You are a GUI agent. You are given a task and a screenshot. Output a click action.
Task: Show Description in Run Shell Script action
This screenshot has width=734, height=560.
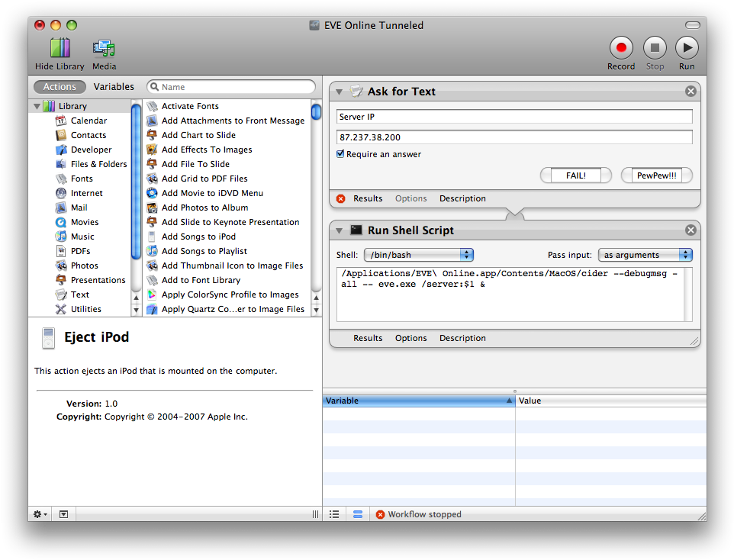[462, 338]
